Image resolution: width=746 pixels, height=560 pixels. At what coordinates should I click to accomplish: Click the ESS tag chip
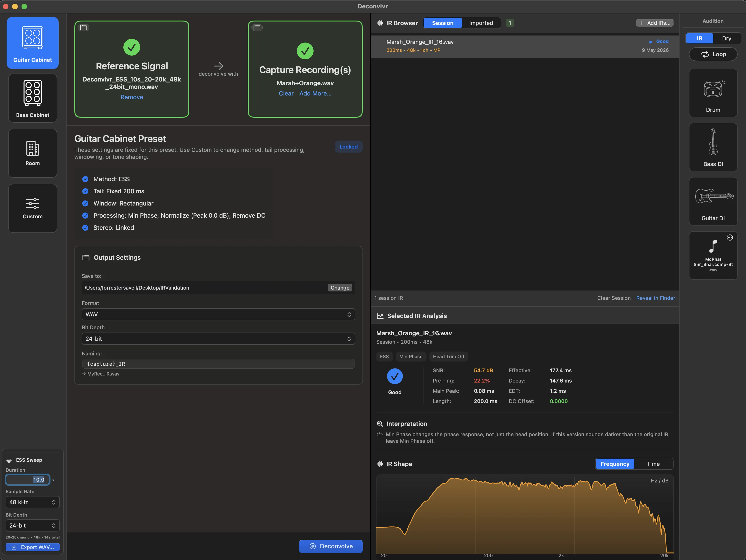(x=384, y=357)
